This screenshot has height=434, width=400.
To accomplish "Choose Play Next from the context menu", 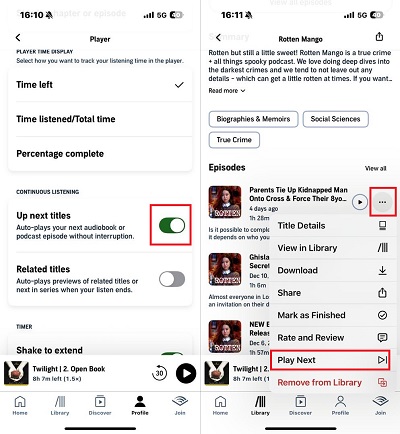I will pos(330,360).
